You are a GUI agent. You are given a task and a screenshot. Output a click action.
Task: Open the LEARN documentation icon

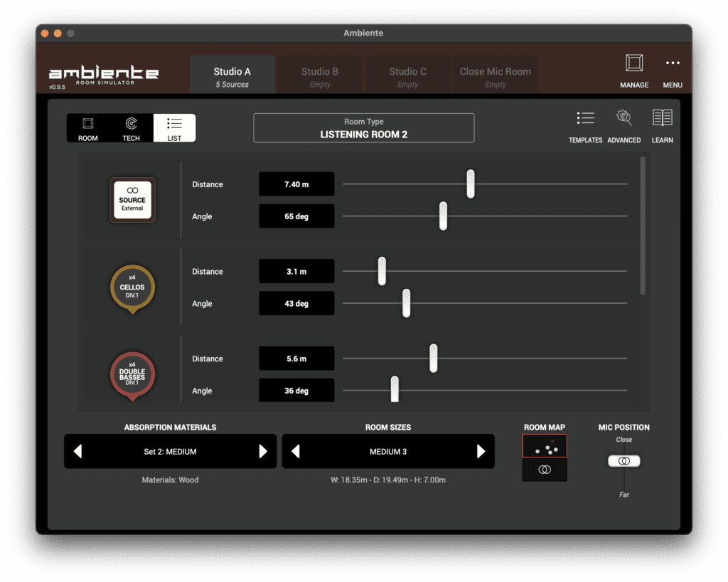click(662, 125)
